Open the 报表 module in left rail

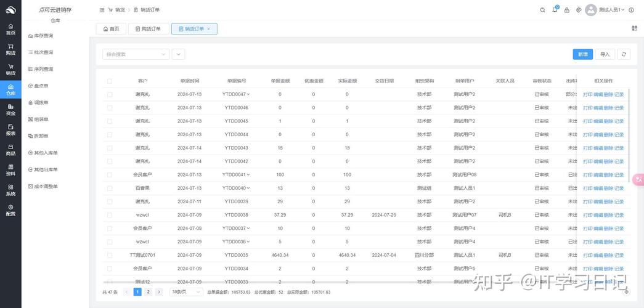[10, 130]
